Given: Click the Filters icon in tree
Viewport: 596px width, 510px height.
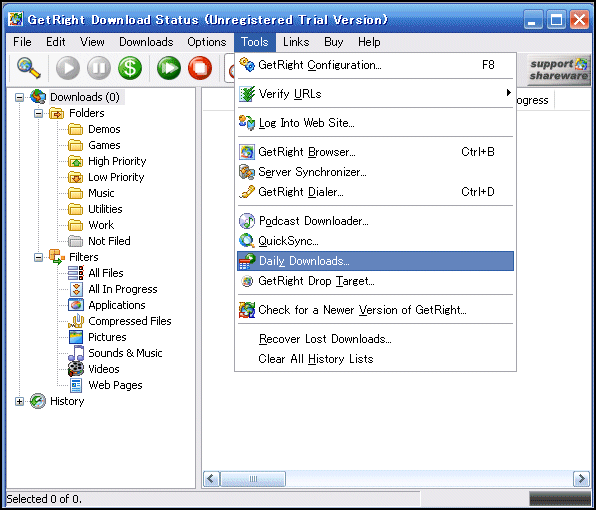Looking at the screenshot, I should 57,257.
